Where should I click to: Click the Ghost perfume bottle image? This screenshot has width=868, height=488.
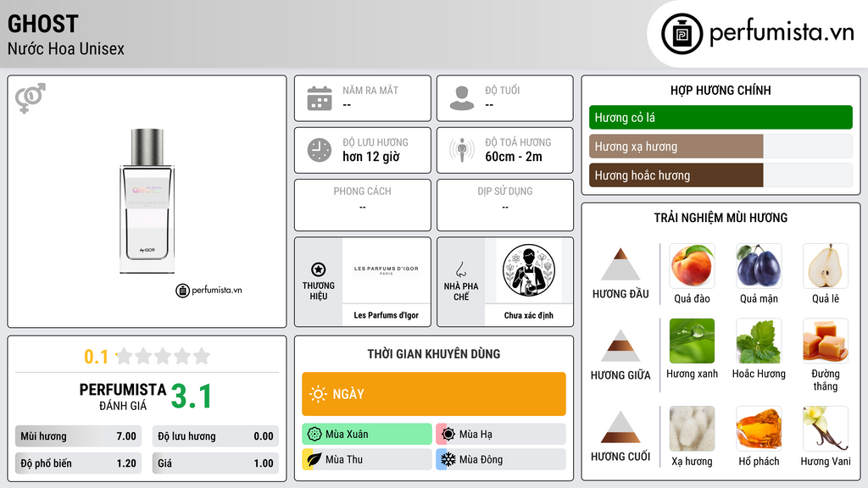click(x=147, y=201)
